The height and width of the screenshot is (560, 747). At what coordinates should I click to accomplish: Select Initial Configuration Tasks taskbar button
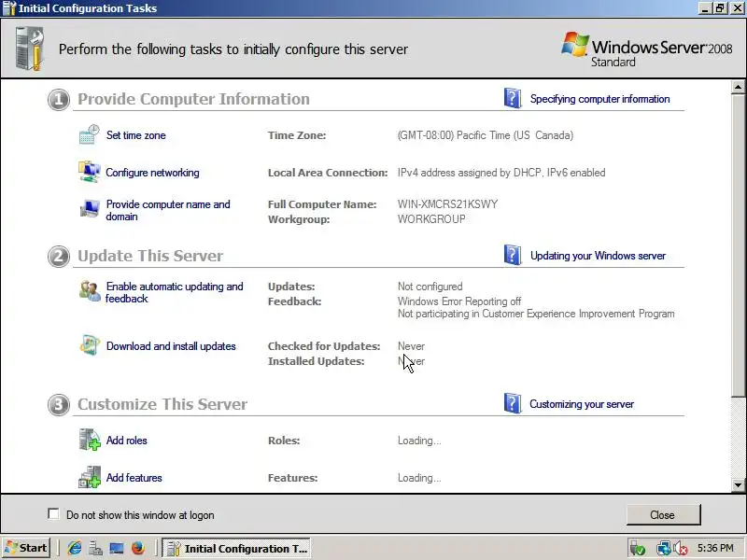pos(236,548)
